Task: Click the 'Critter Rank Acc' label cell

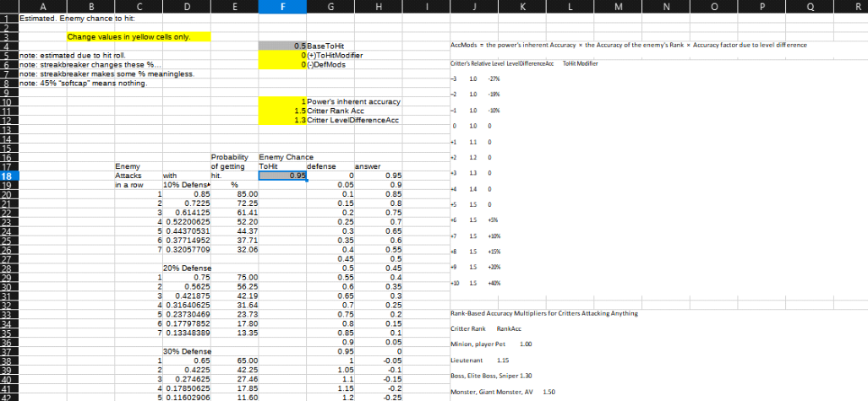Action: (335, 111)
